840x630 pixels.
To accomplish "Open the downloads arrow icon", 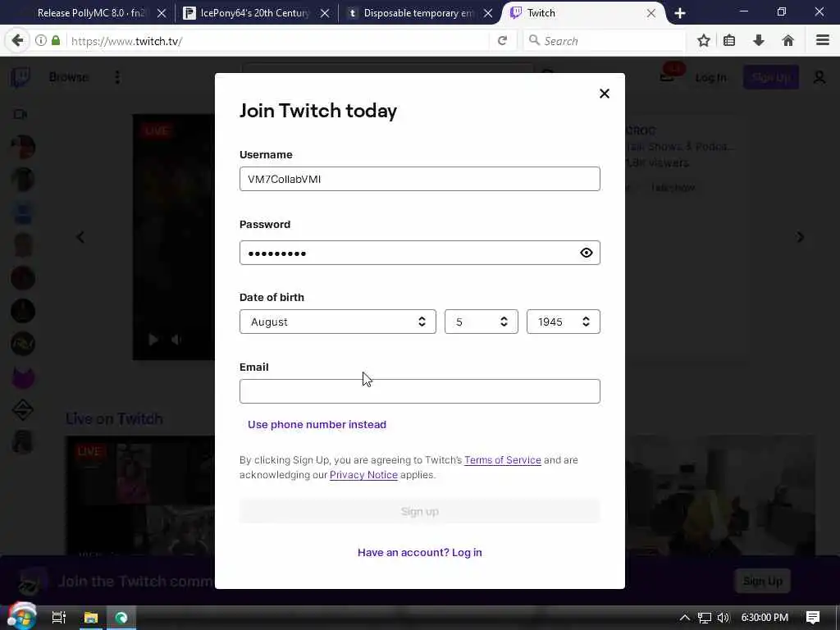I will pyautogui.click(x=759, y=41).
